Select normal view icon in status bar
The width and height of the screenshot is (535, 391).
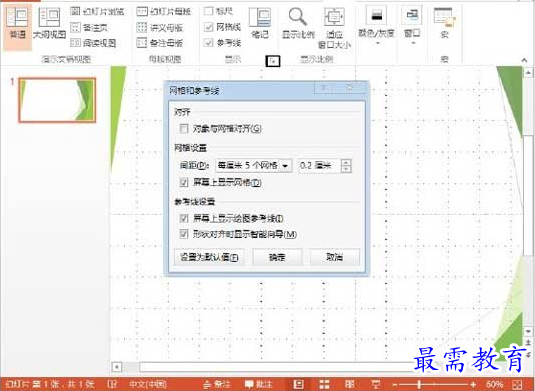coord(299,384)
